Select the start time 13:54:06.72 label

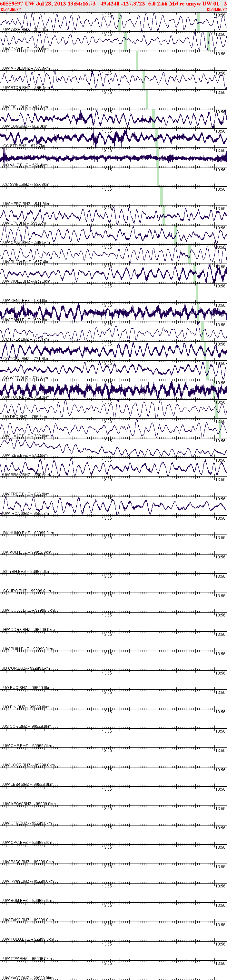coord(11,9)
